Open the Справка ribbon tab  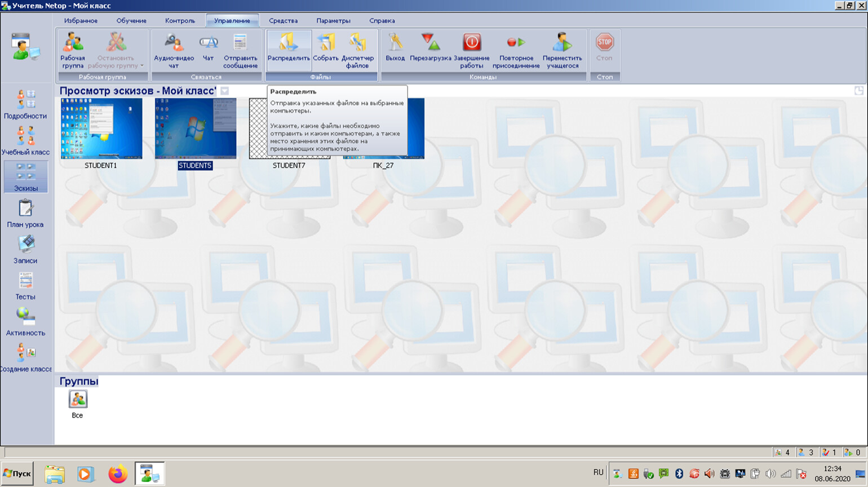(x=382, y=21)
